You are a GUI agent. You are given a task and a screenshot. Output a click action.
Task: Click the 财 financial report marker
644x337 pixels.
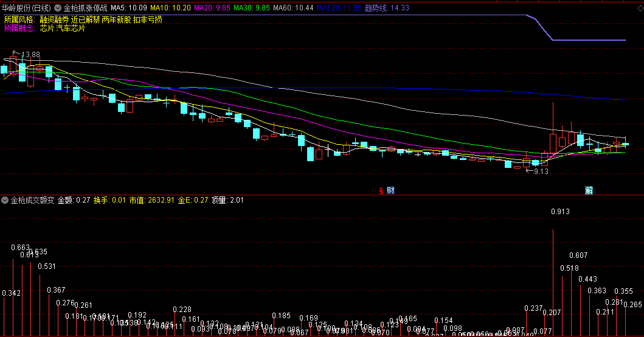click(x=390, y=190)
